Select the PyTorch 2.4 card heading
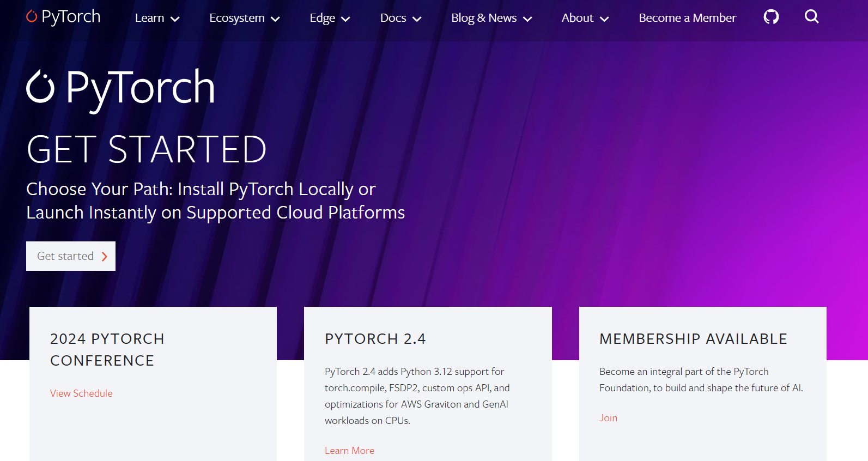868x461 pixels. [375, 339]
